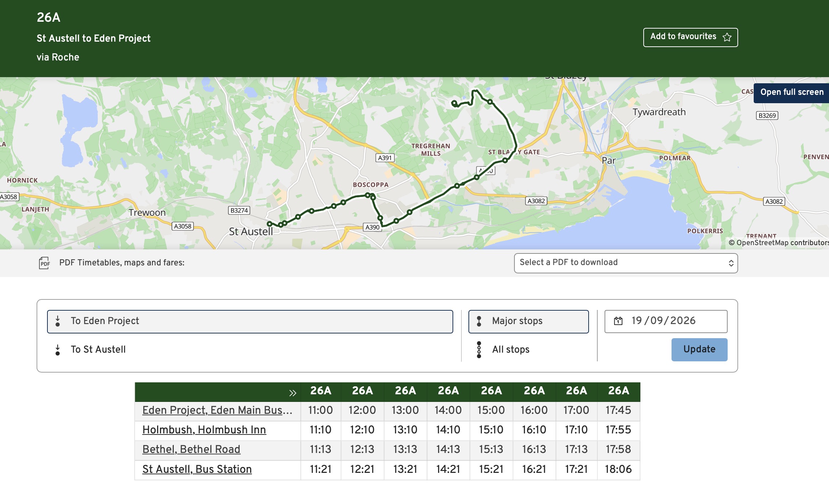Click the date field showing 19/09/2026
The image size is (829, 504).
click(x=666, y=321)
